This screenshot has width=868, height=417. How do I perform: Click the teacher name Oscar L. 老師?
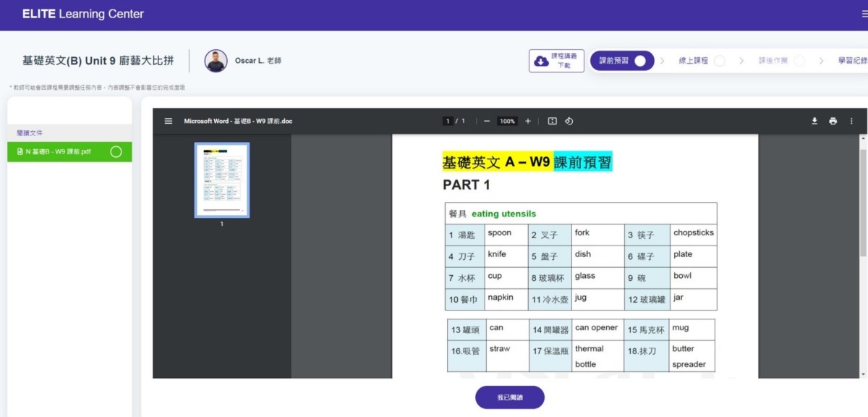[x=258, y=61]
